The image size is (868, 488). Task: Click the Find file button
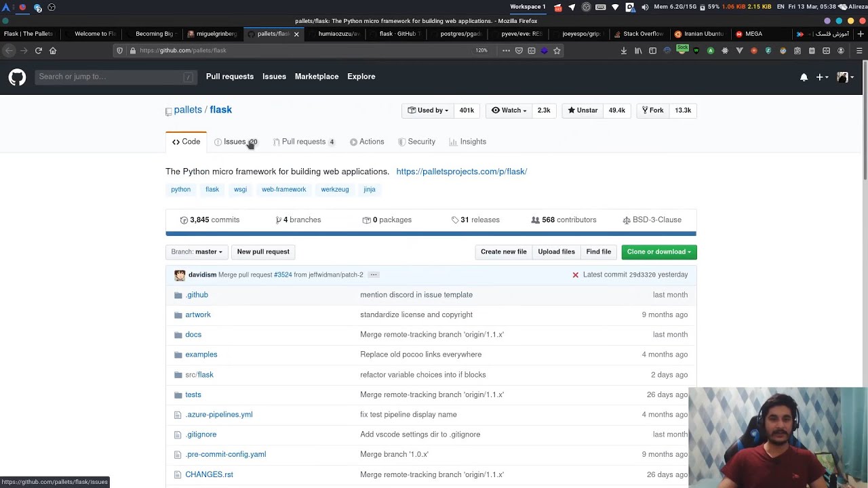pos(599,252)
